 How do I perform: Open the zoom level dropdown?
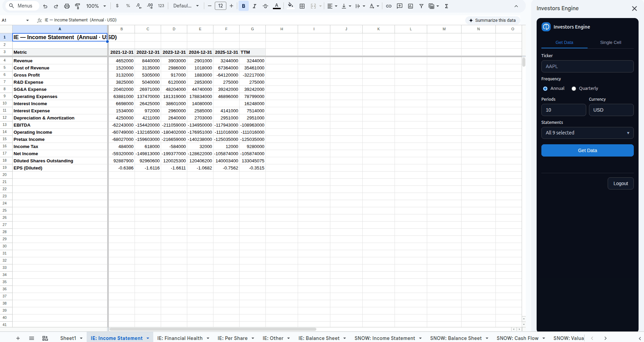tap(96, 6)
